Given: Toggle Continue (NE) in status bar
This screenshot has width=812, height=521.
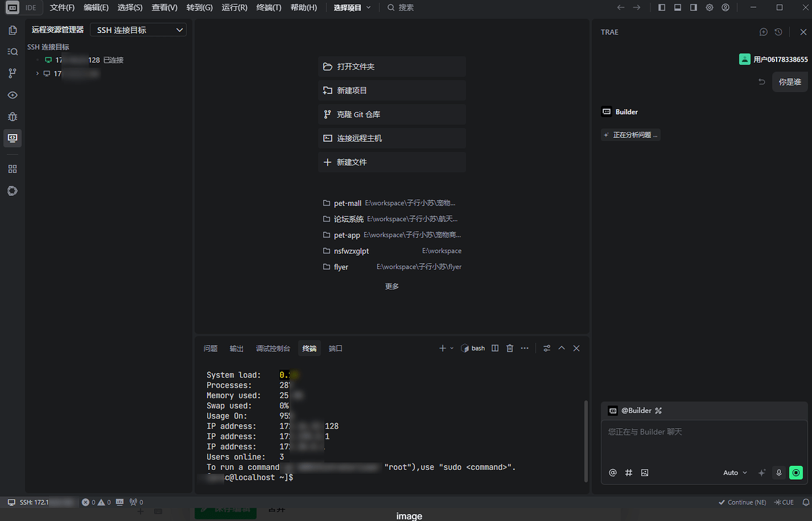Looking at the screenshot, I should (743, 502).
